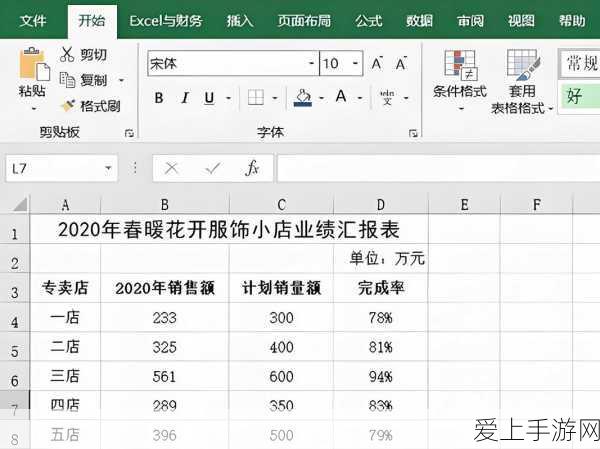The image size is (600, 449).
Task: Expand the borders dropdown arrow
Action: pos(275,98)
